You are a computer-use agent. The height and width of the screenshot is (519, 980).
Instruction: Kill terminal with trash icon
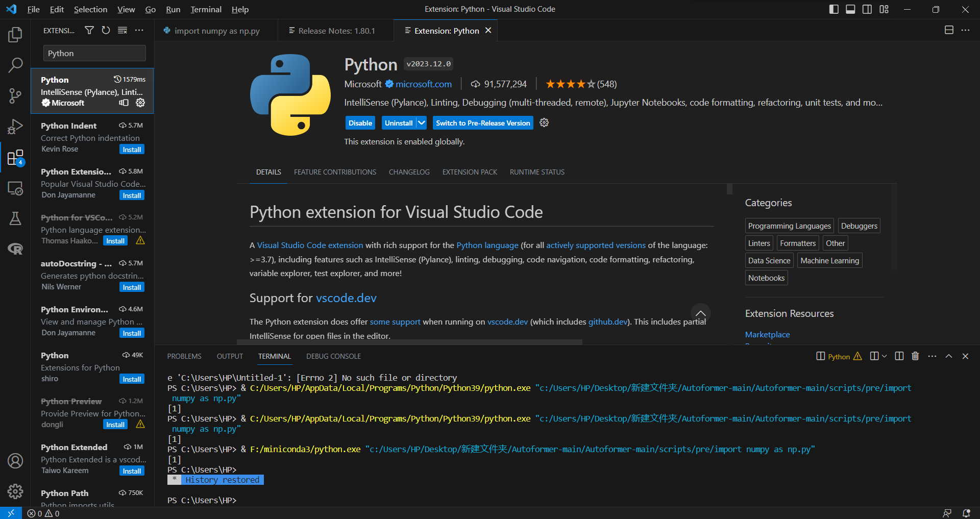tap(915, 356)
